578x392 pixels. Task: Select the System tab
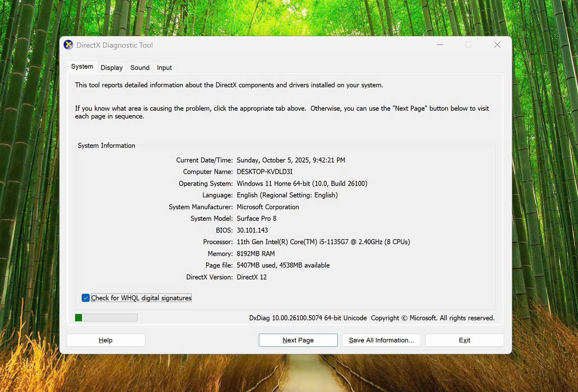click(x=82, y=67)
